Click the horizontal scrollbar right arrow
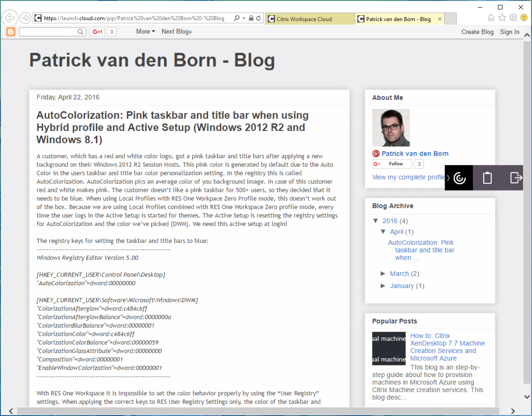Screen dimensions: 532x416 point(513,411)
